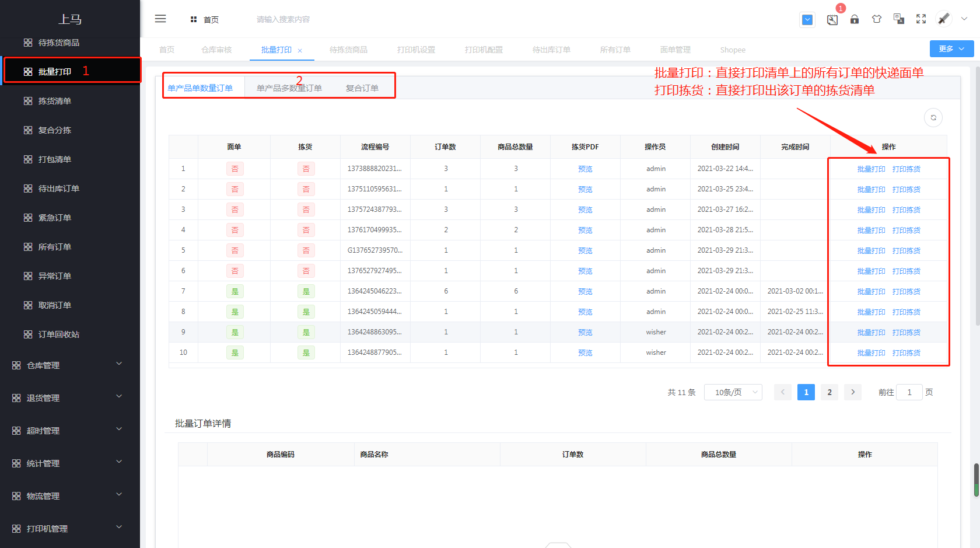Open the blue theme color picker dropdown
980x548 pixels.
(807, 20)
